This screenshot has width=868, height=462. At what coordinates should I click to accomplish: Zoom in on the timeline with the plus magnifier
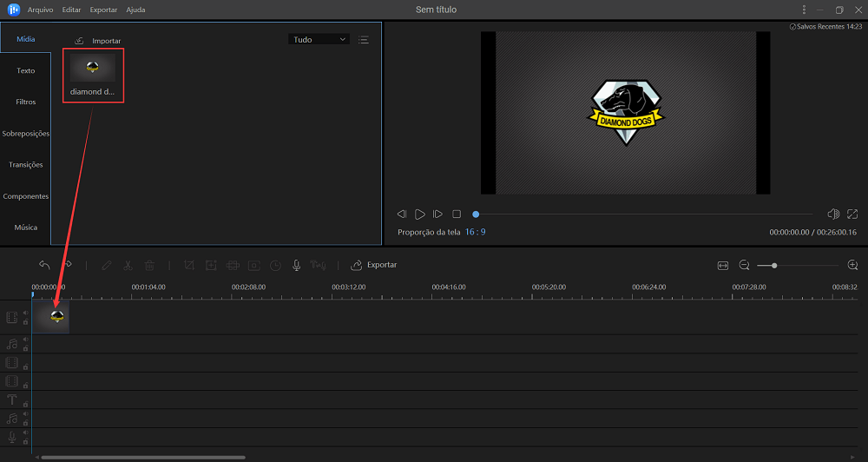[x=852, y=265]
